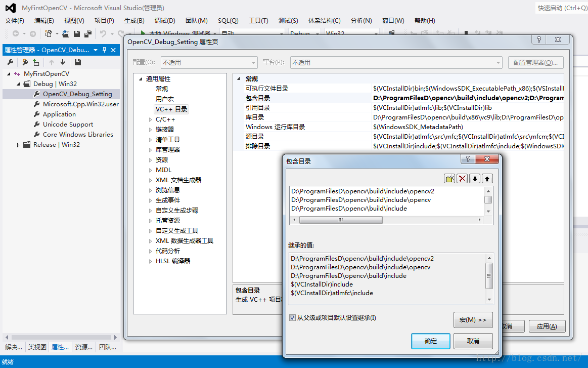The width and height of the screenshot is (588, 368).
Task: Click the add existing property sheet icon
Action: (36, 62)
